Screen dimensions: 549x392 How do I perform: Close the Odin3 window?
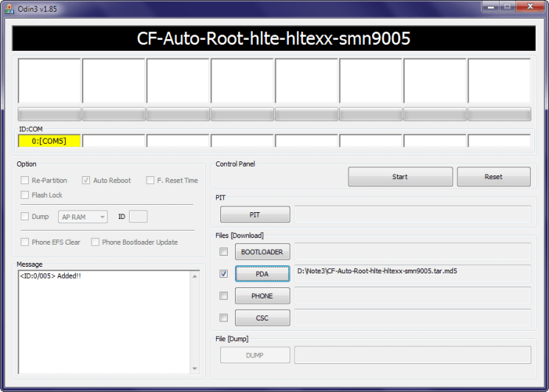(x=530, y=7)
